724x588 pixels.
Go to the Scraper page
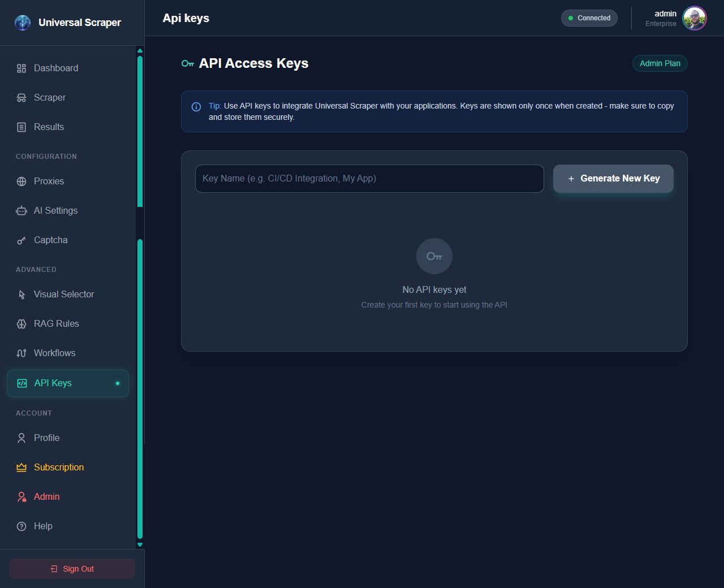tap(68, 98)
